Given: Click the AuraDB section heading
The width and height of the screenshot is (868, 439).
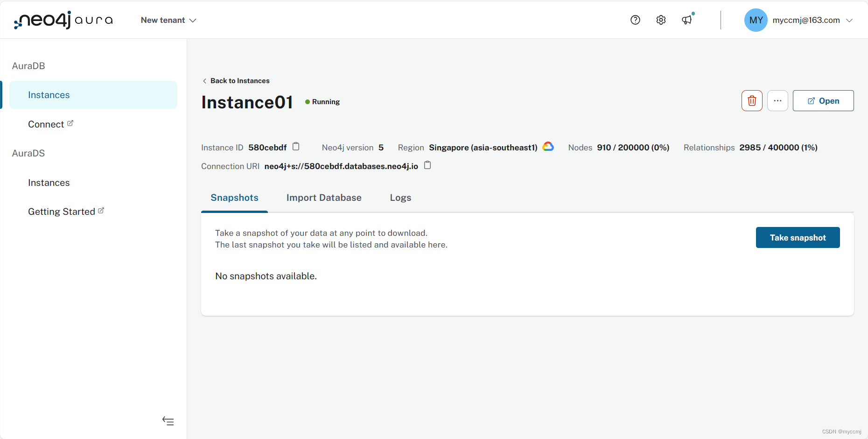Looking at the screenshot, I should click(x=28, y=66).
